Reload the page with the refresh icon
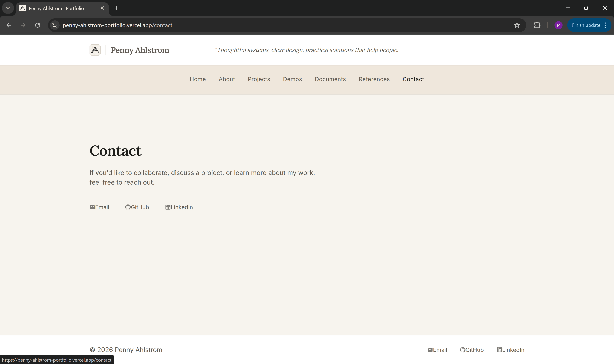Screen dimensions: 614x364 38,25
